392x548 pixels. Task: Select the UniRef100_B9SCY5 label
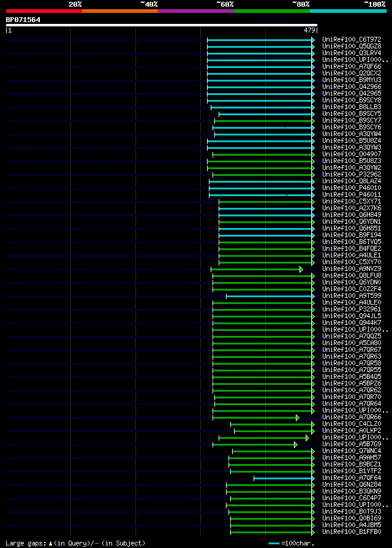click(x=352, y=114)
